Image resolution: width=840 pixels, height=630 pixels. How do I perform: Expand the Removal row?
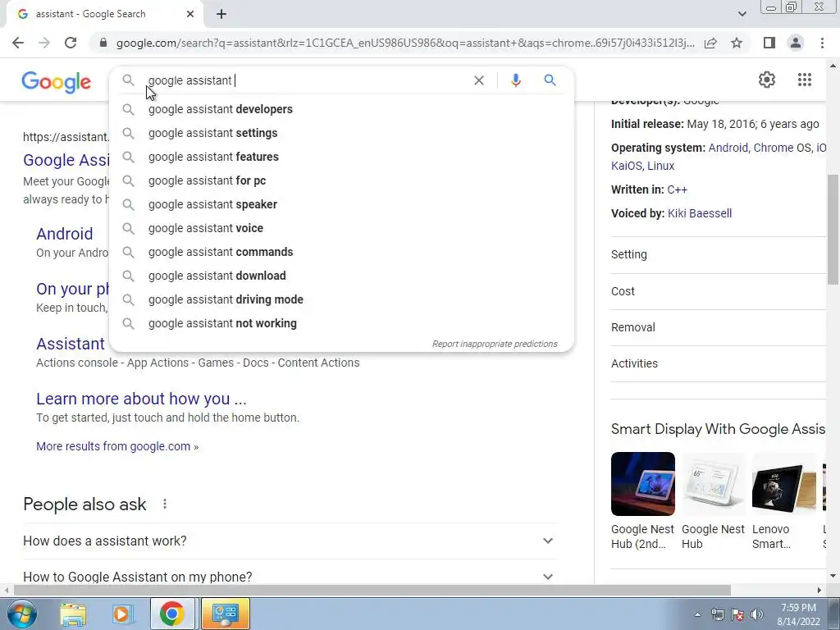(x=718, y=327)
